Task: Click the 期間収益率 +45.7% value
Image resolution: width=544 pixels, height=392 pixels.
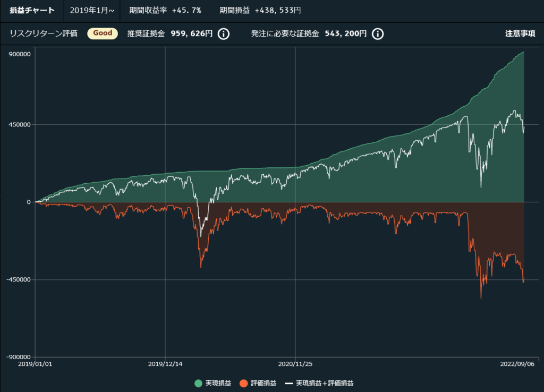Action: point(186,10)
